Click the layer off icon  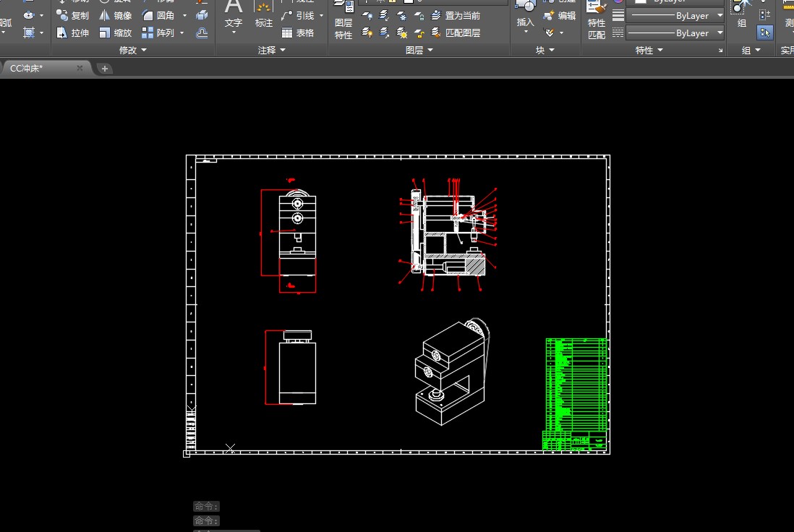coord(367,16)
